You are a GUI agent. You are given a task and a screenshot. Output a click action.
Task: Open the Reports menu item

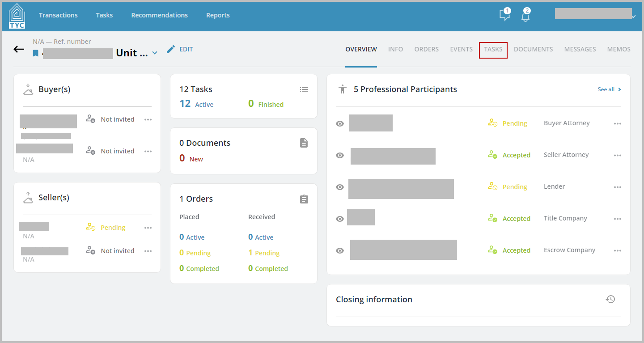coord(218,15)
